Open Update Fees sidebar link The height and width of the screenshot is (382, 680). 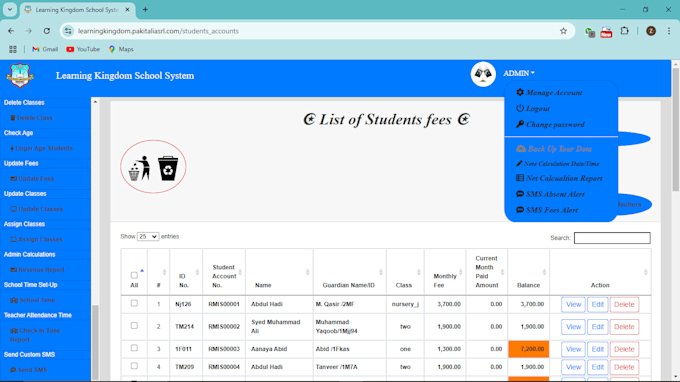click(x=32, y=179)
